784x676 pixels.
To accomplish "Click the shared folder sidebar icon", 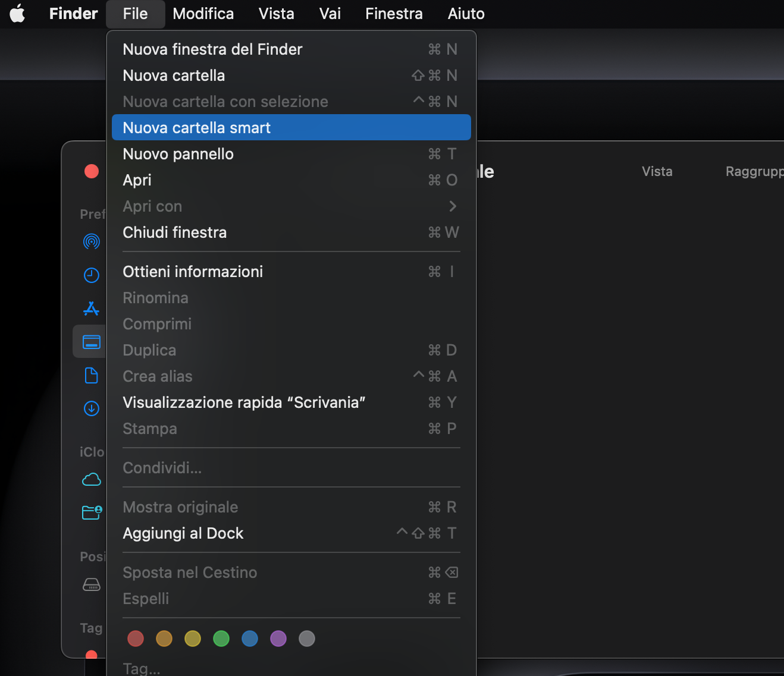I will [x=91, y=512].
